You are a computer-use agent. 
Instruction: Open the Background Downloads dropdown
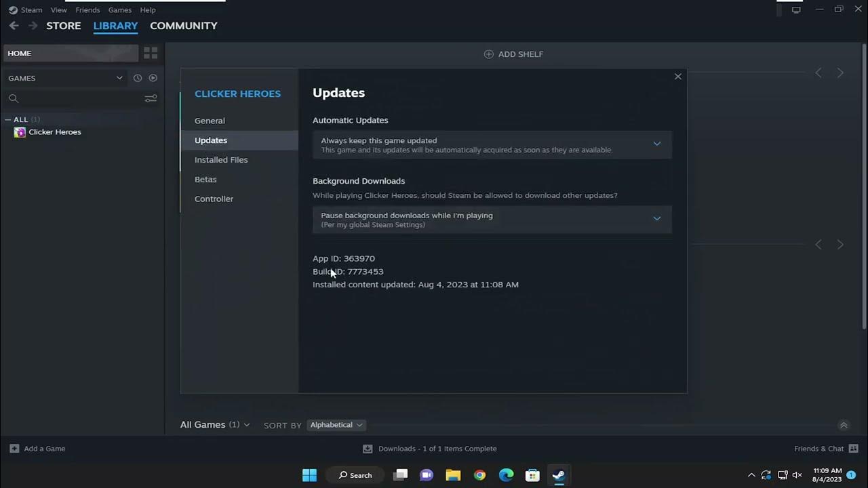pyautogui.click(x=492, y=220)
